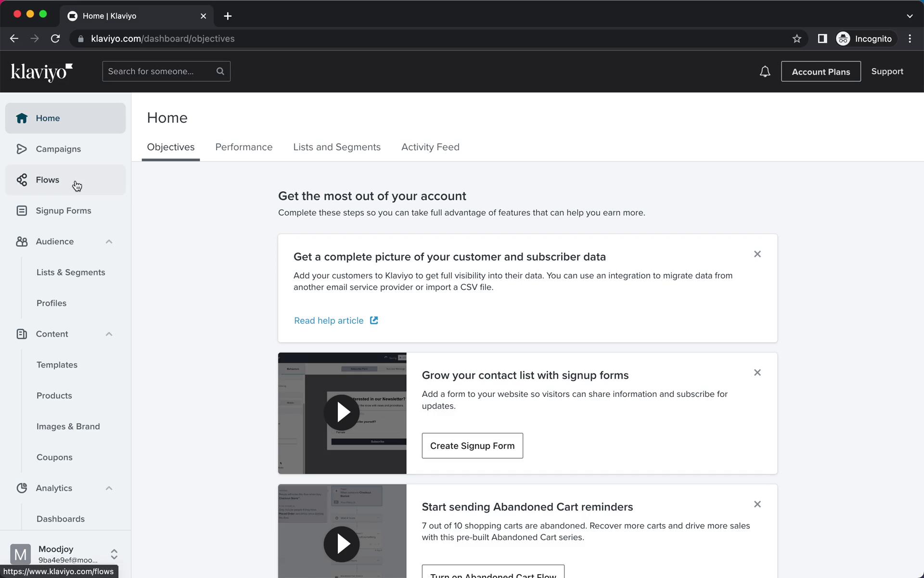
Task: Click the Audience section icon
Action: point(22,241)
